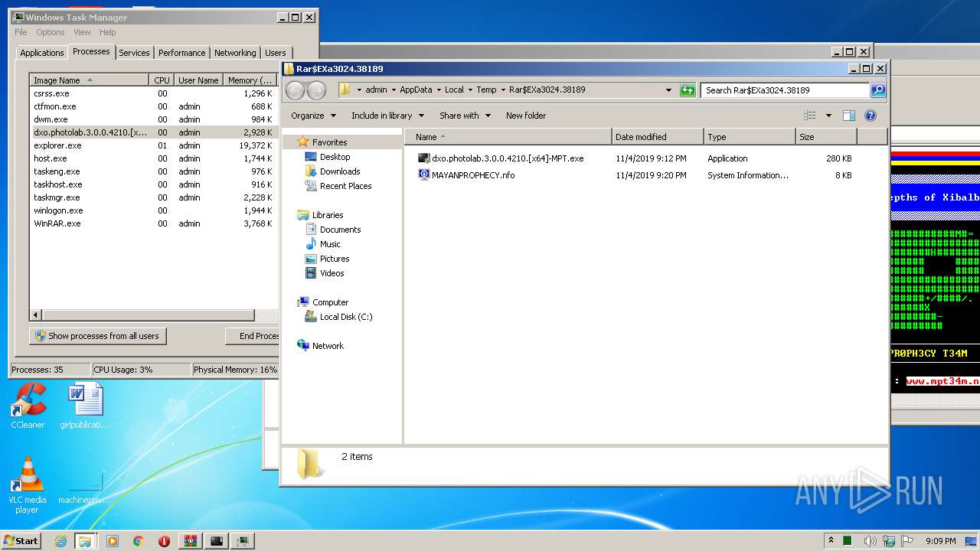Select Favorites in the navigation pane
Viewport: 980px width, 551px height.
coord(329,142)
